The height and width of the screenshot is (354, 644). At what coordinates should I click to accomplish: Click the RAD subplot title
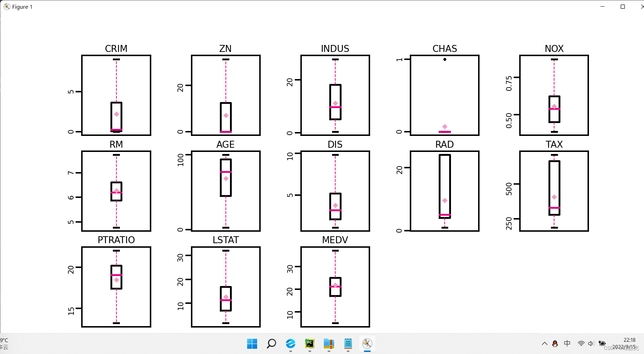445,145
